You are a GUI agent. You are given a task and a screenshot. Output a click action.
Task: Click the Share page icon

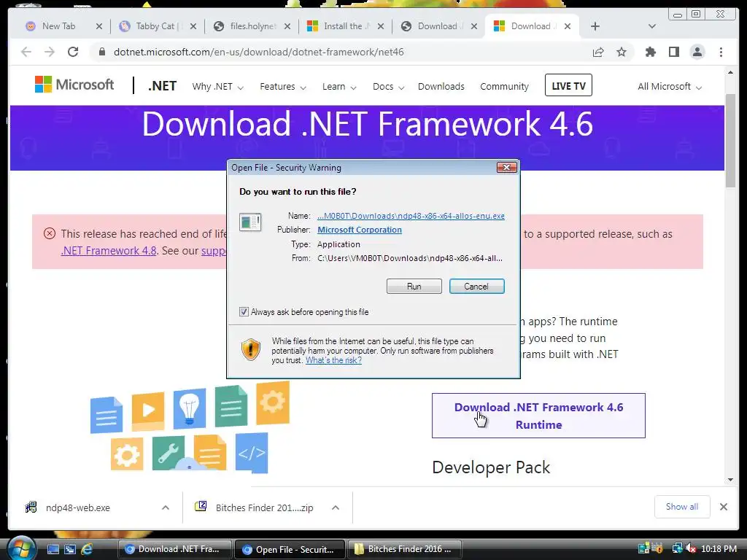tap(598, 52)
